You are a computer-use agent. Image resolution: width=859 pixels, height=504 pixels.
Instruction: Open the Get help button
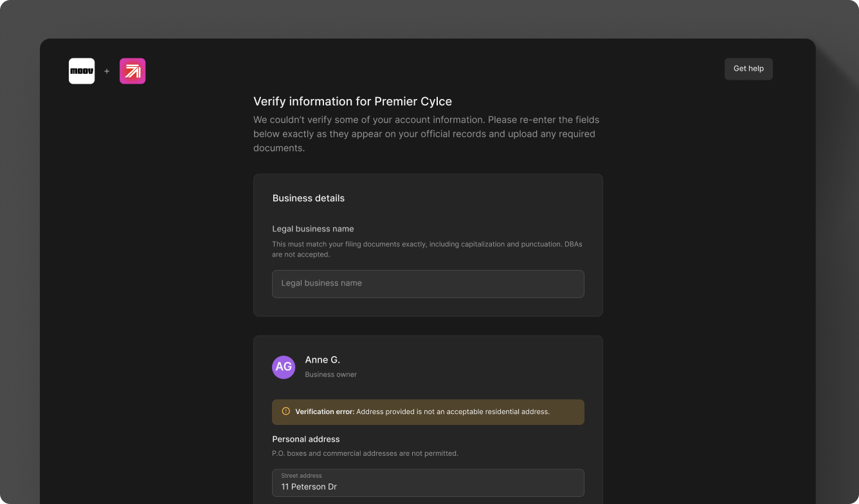pyautogui.click(x=748, y=69)
